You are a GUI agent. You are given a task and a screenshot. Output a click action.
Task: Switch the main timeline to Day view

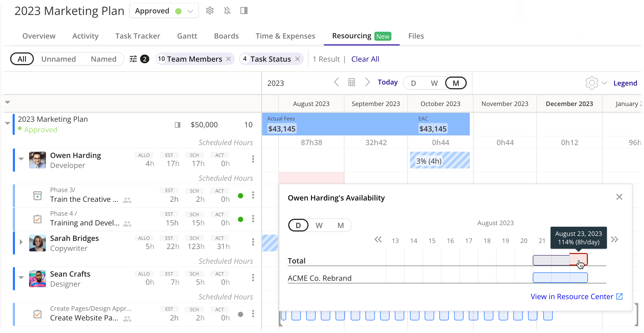[413, 83]
